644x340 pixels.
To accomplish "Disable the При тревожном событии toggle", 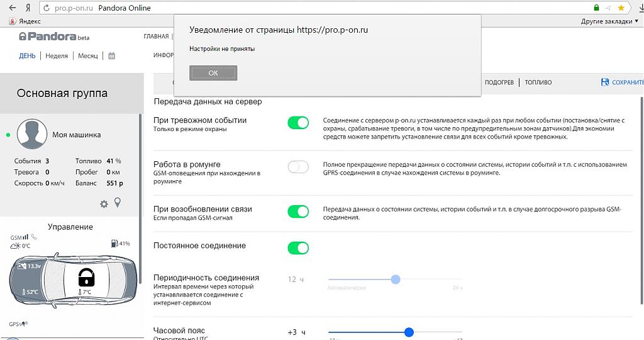I will pos(298,123).
